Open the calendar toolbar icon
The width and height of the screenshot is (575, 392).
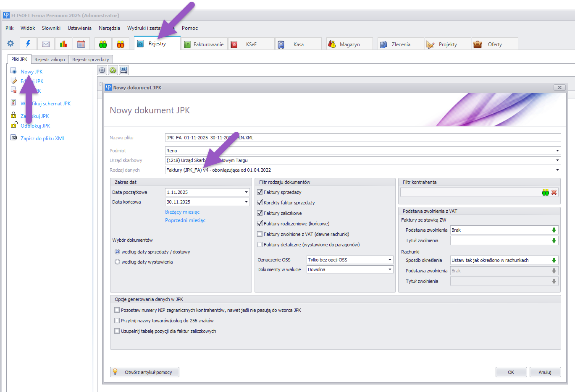(81, 44)
